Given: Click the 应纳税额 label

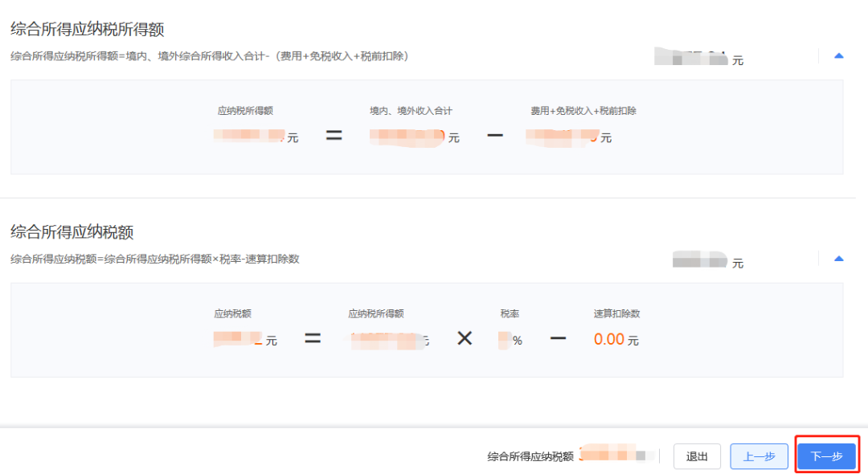Looking at the screenshot, I should [232, 313].
